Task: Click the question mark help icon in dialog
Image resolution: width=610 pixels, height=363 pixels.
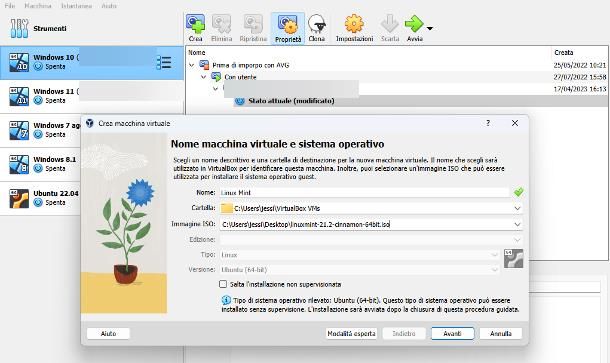Action: (x=488, y=123)
